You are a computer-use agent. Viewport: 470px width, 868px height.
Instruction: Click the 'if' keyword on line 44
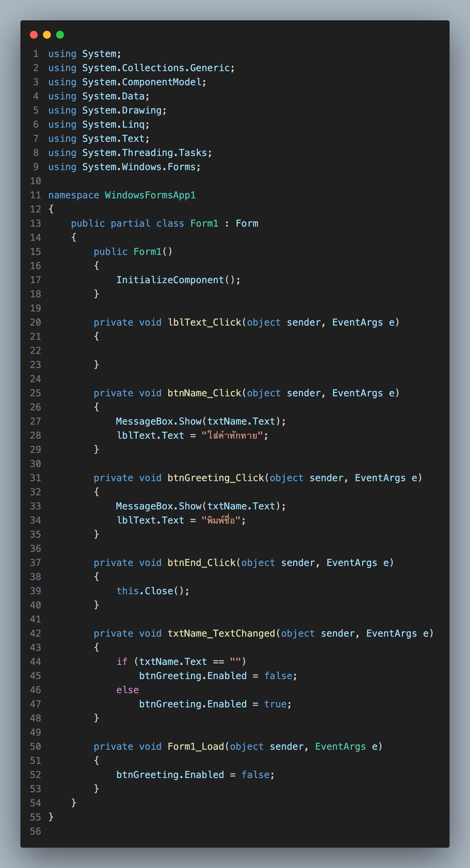122,662
